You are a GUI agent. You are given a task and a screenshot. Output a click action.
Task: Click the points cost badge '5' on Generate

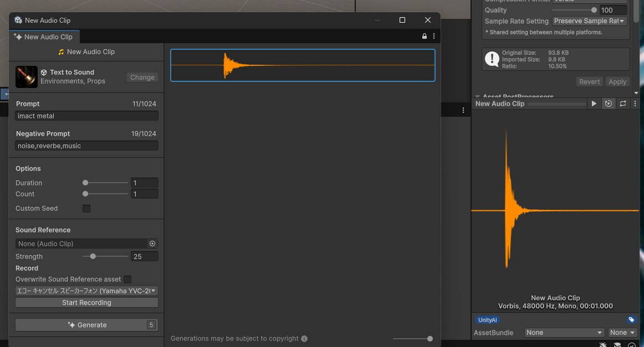151,325
